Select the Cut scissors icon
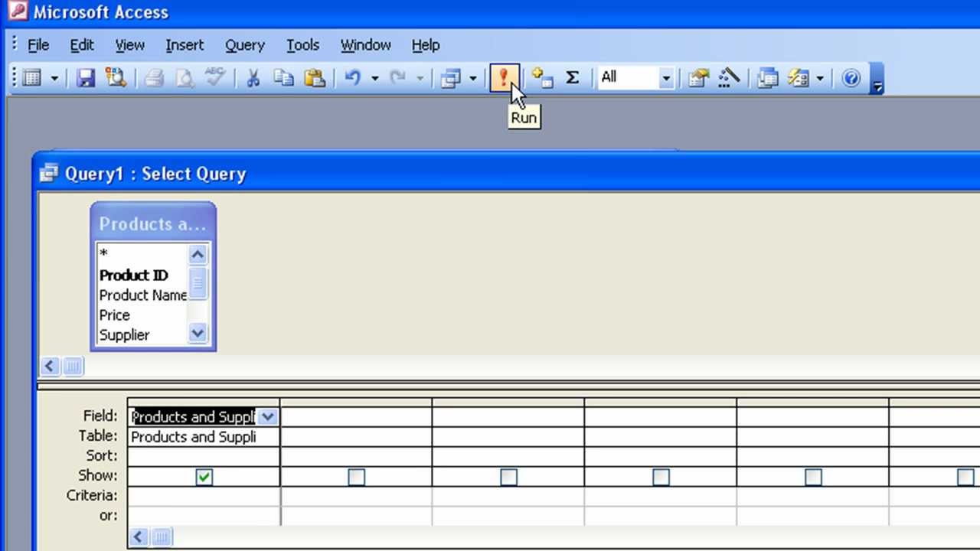Viewport: 980px width, 551px height. coord(253,77)
